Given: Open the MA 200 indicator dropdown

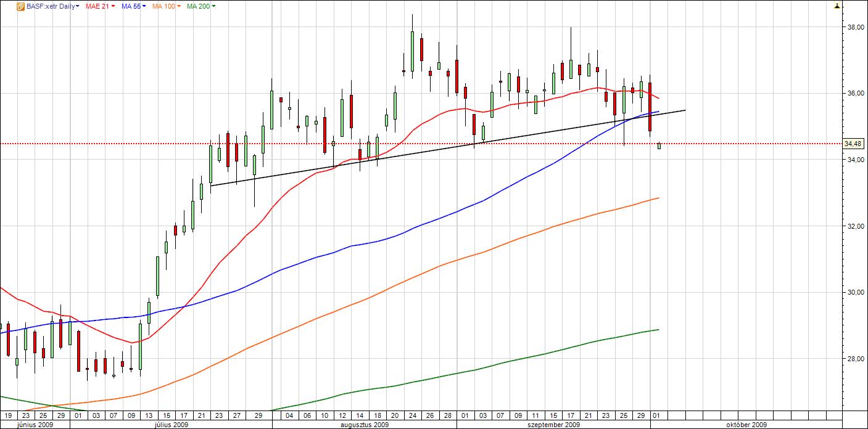Looking at the screenshot, I should [201, 6].
